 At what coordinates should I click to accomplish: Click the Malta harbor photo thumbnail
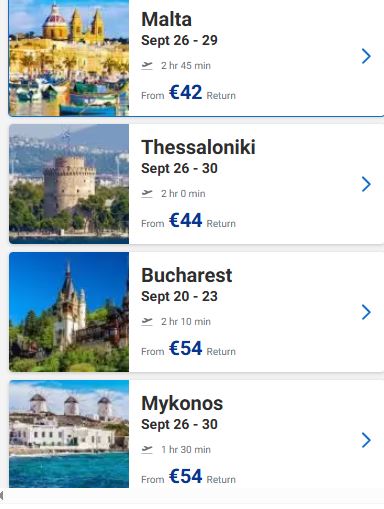pos(69,58)
